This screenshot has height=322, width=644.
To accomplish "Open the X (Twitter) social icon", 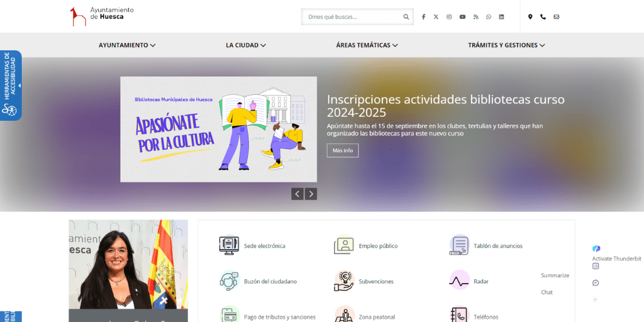I will pos(436,17).
